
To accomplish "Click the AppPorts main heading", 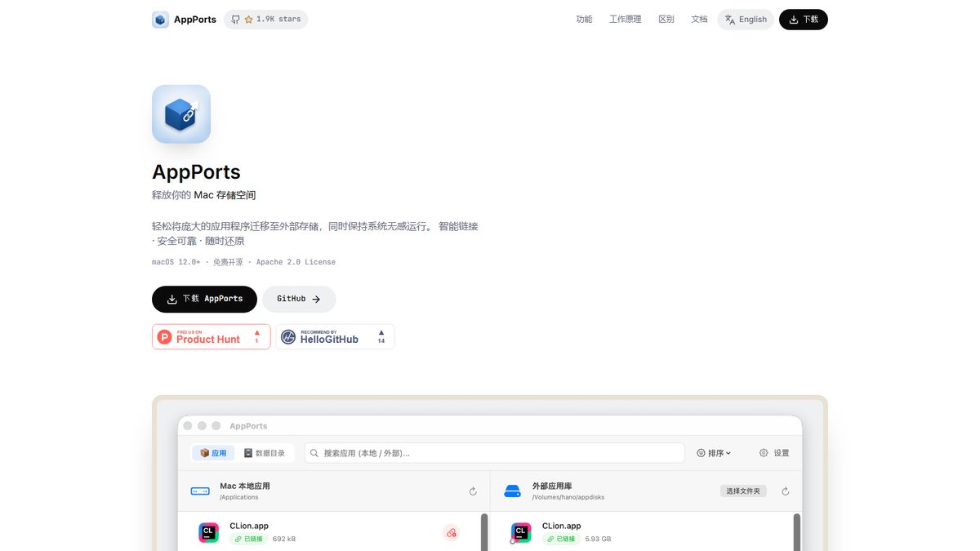I will [196, 172].
